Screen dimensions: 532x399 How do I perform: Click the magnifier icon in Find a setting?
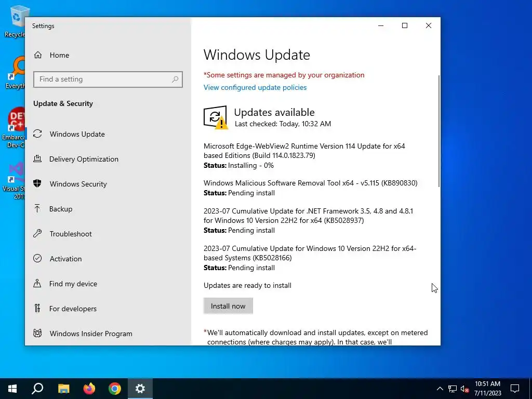tap(175, 79)
